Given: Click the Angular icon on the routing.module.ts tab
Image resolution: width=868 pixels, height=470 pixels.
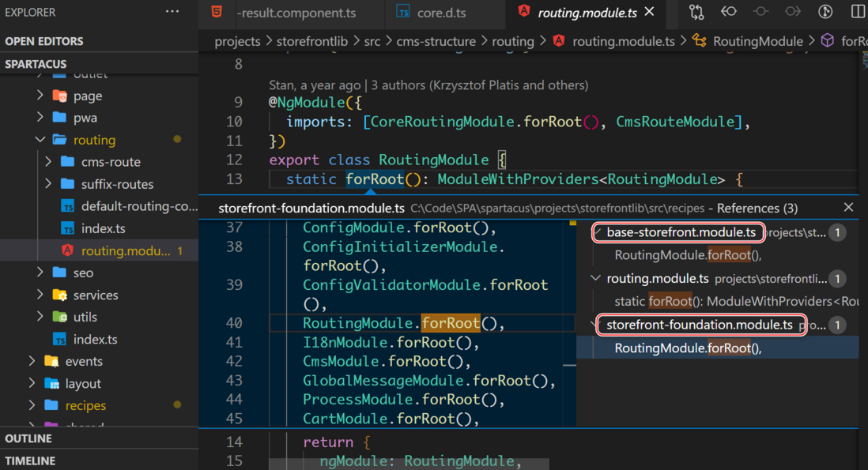Looking at the screenshot, I should point(523,12).
